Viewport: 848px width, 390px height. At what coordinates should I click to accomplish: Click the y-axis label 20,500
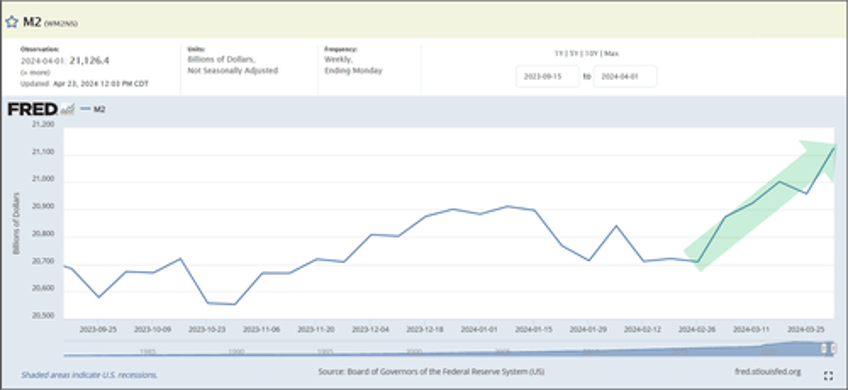click(43, 315)
